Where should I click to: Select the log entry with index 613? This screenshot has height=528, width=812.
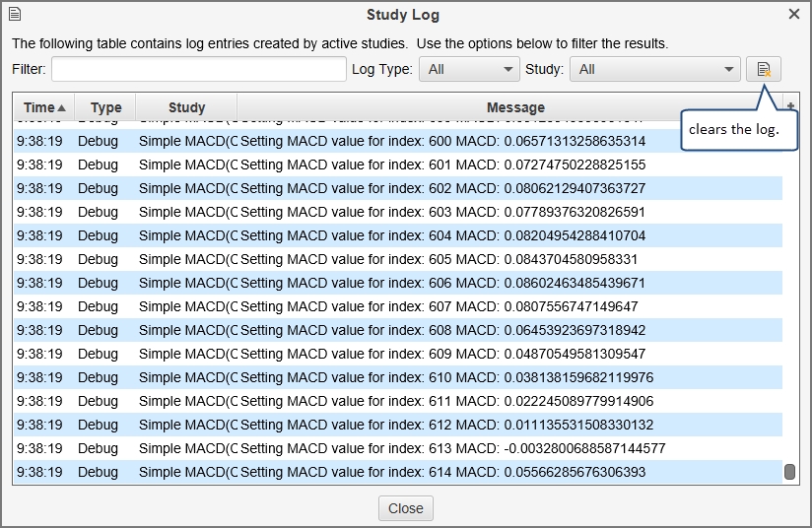tap(394, 448)
